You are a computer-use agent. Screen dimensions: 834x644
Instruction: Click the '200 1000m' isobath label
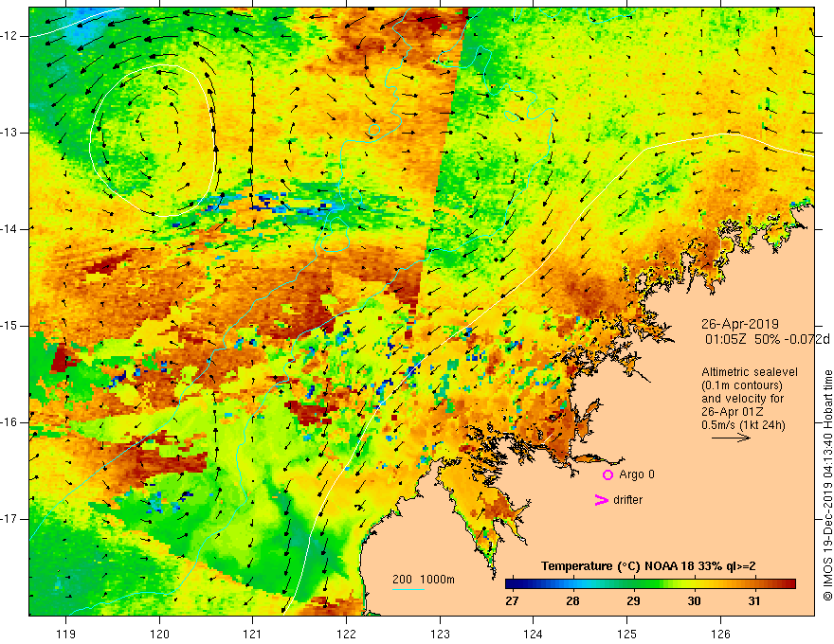point(424,580)
